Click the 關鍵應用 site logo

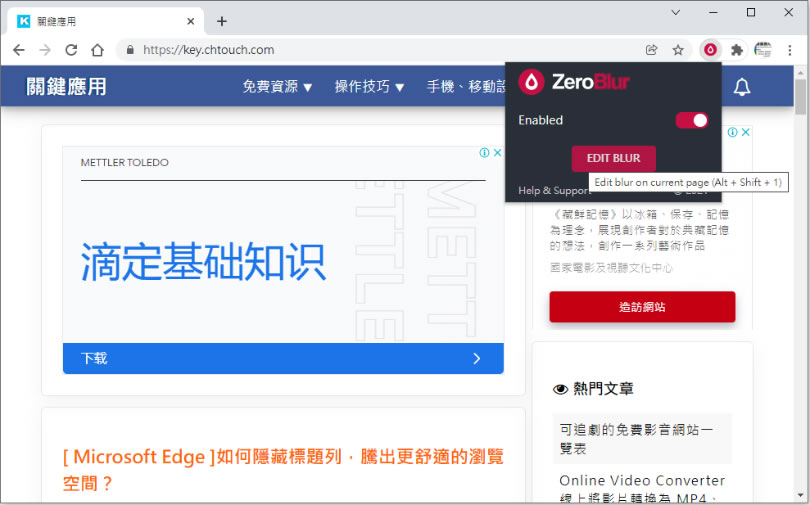(x=66, y=86)
